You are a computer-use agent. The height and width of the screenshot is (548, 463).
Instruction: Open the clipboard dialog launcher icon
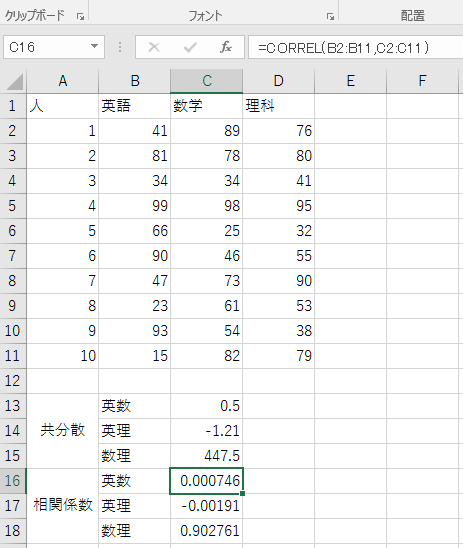[x=80, y=16]
